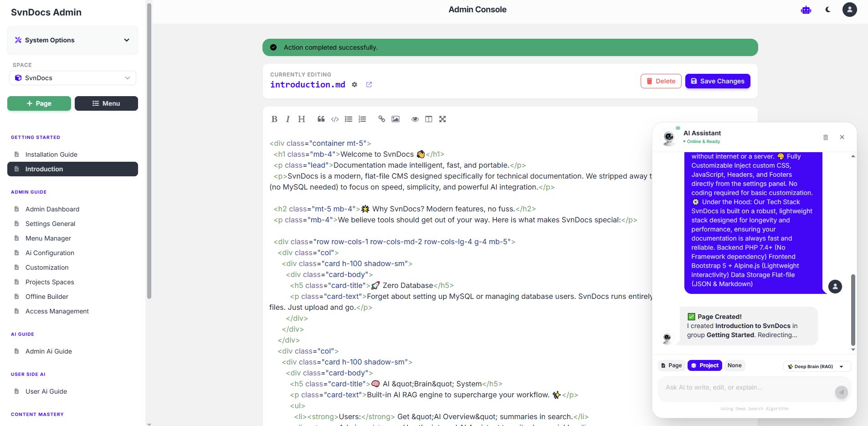Click the Getting Started section header
This screenshot has height=426, width=868.
(x=36, y=137)
